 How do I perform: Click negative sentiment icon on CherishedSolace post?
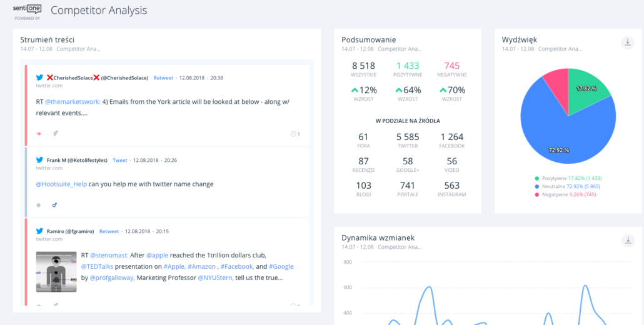[x=39, y=134]
